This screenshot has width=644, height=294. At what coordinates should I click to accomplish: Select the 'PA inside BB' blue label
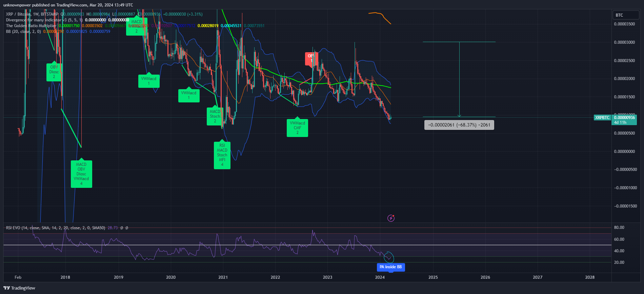click(x=391, y=267)
